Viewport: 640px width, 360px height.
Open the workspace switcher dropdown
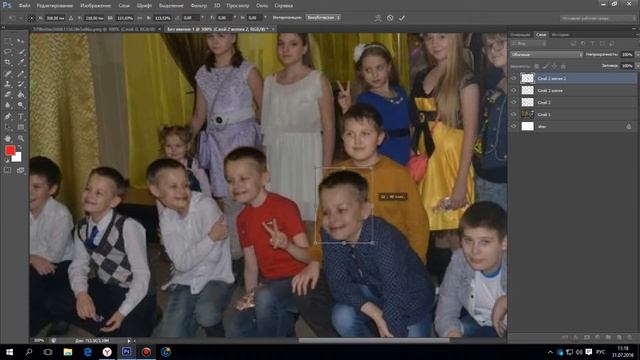[598, 18]
